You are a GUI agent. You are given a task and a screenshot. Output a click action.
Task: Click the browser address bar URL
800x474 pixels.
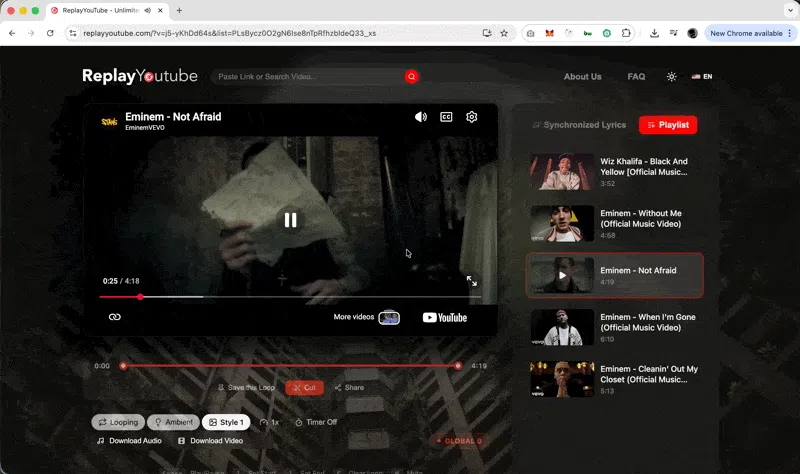[x=230, y=33]
